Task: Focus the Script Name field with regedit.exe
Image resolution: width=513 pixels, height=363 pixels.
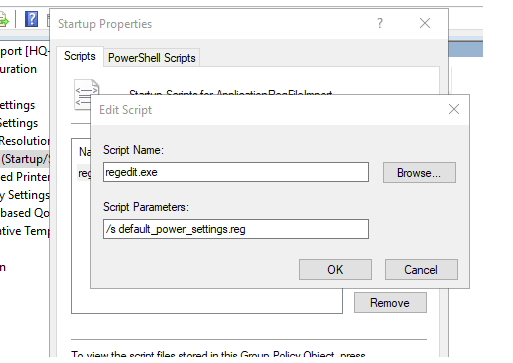Action: click(236, 172)
